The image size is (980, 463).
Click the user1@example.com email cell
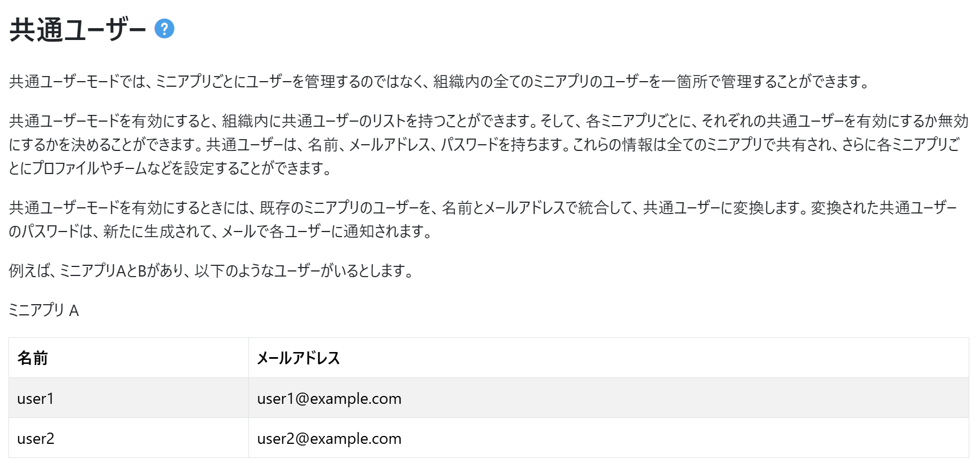(x=329, y=399)
